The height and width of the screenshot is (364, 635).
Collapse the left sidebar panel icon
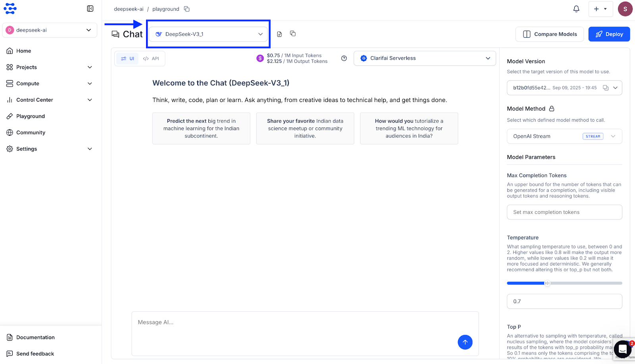pyautogui.click(x=90, y=9)
